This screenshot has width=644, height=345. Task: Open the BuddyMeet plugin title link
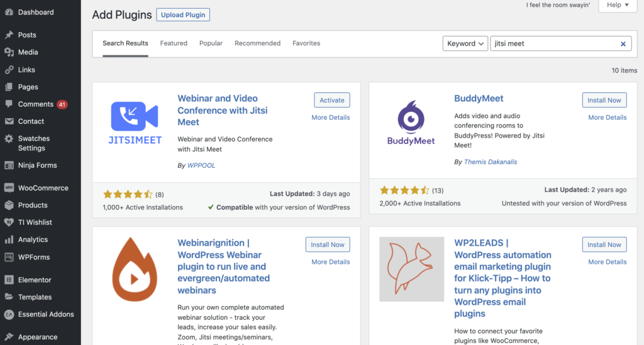coord(479,99)
